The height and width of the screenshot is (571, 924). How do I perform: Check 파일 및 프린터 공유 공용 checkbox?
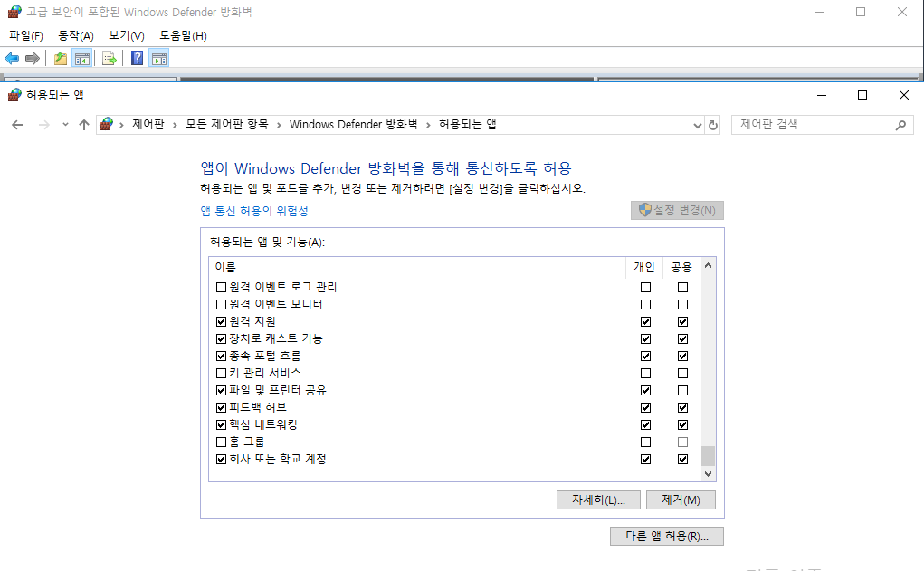[x=682, y=390]
